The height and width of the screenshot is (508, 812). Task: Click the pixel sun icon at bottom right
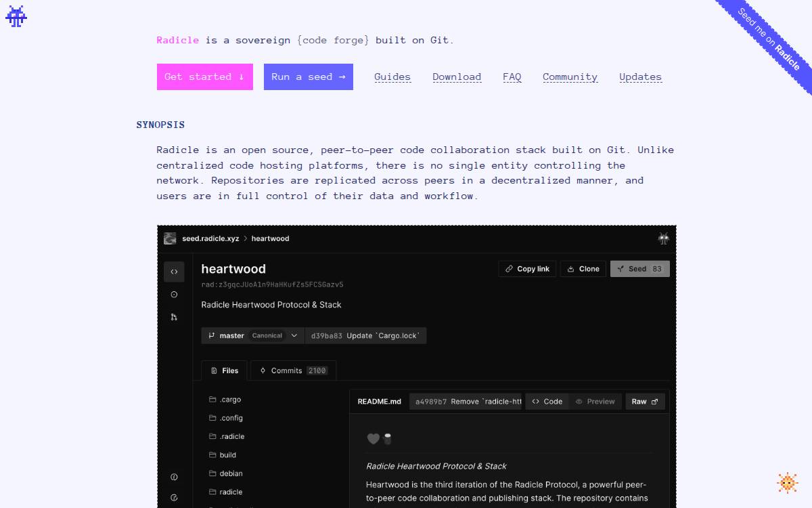point(788,483)
